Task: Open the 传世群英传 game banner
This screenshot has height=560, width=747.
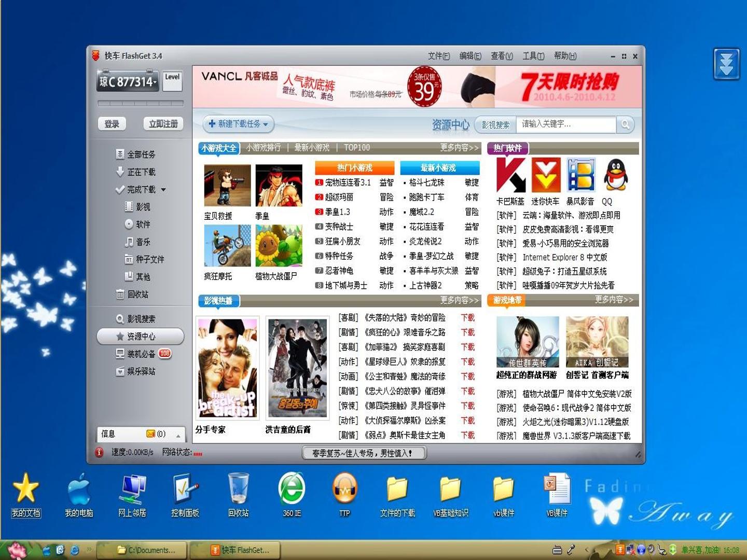Action: click(x=528, y=342)
